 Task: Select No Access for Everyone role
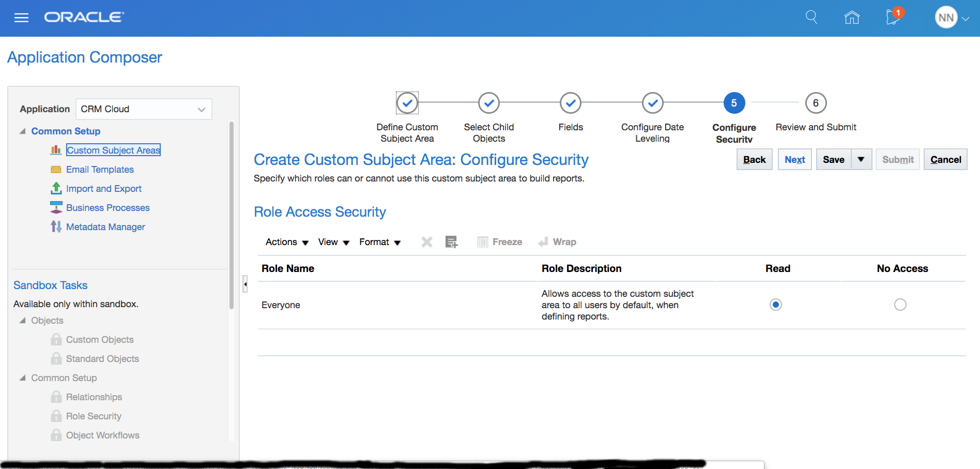point(900,305)
